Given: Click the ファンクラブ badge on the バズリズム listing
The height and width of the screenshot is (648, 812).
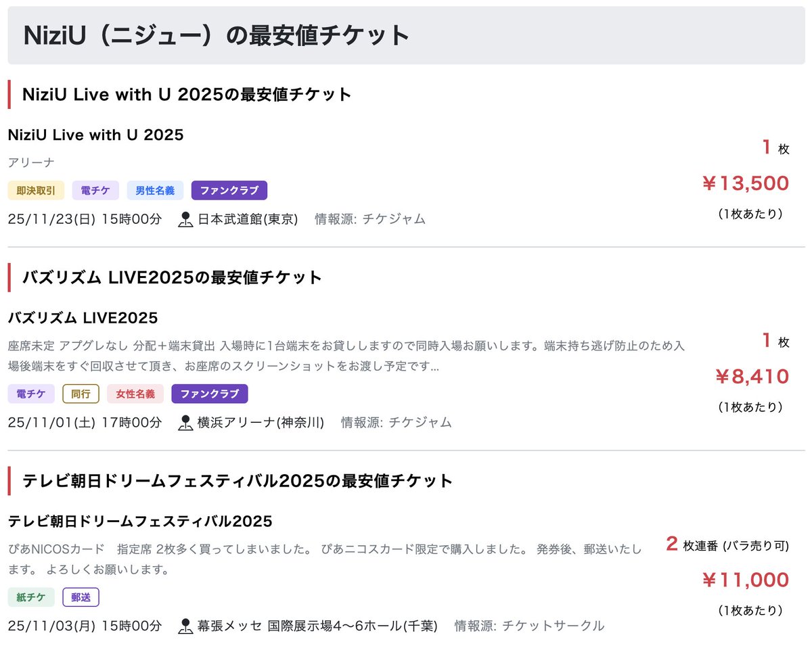Looking at the screenshot, I should point(210,393).
